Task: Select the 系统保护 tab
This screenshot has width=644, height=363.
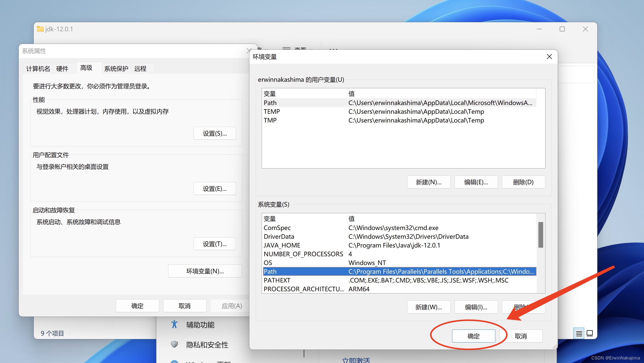Action: click(116, 68)
